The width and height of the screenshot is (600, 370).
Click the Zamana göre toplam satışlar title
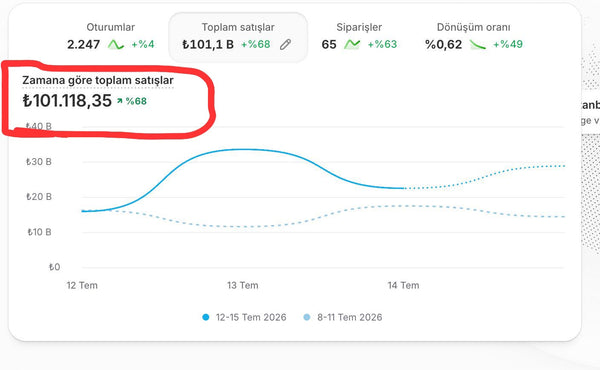[98, 80]
